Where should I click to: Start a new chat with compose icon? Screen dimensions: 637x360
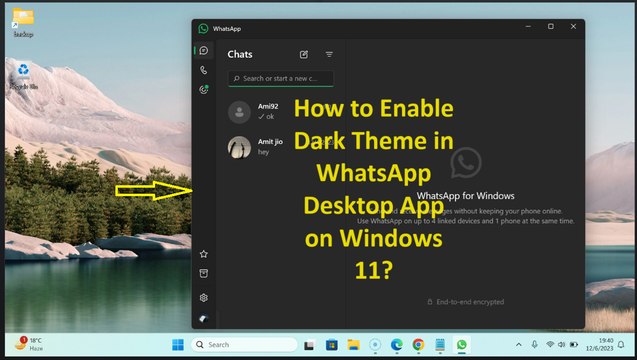click(x=304, y=54)
